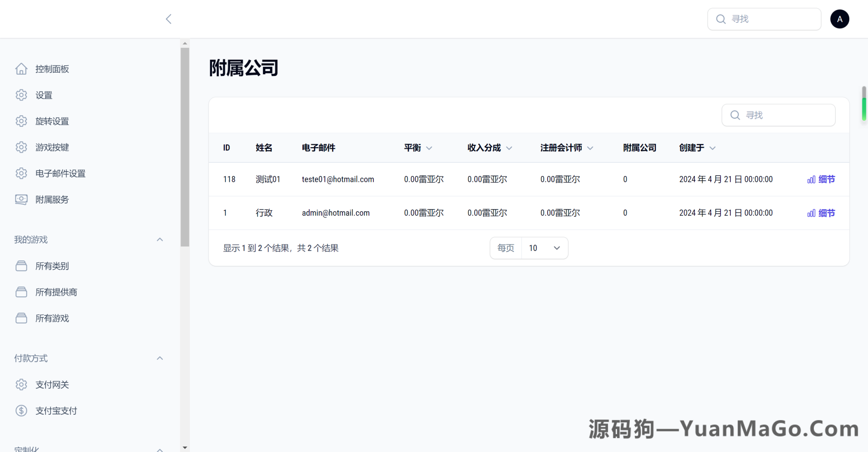Open the 所有提供商 section
The image size is (868, 452).
pyautogui.click(x=56, y=292)
